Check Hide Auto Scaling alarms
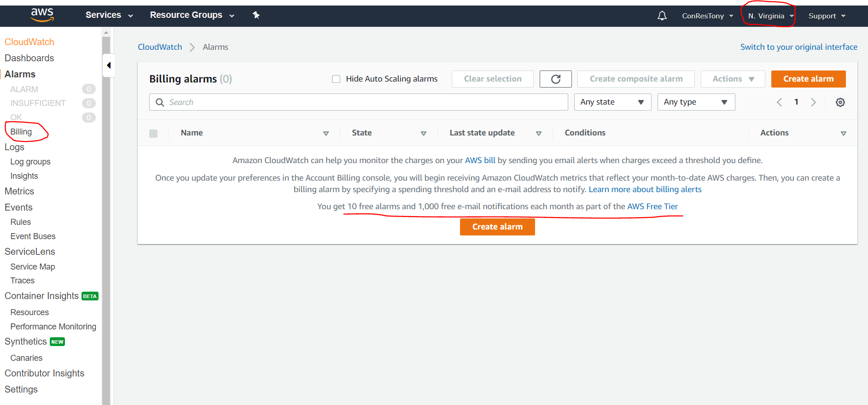This screenshot has height=405, width=868. (336, 79)
